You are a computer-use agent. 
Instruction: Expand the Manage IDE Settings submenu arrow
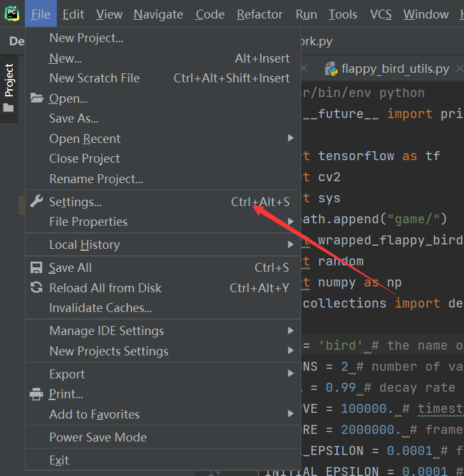[290, 331]
